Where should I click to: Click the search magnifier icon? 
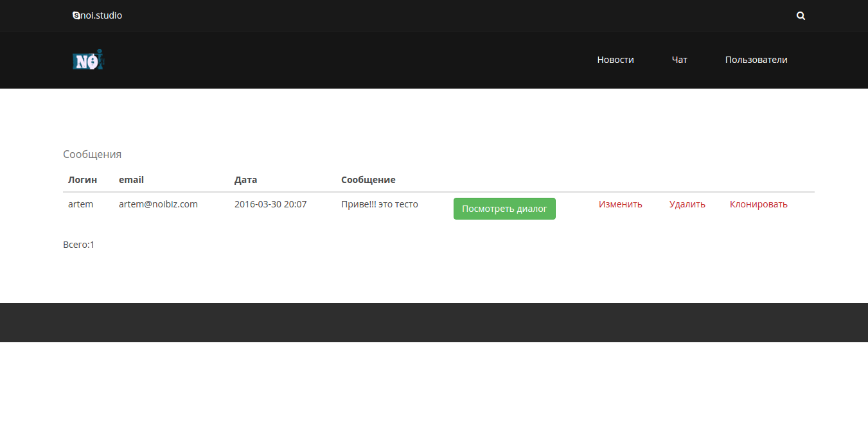(801, 16)
